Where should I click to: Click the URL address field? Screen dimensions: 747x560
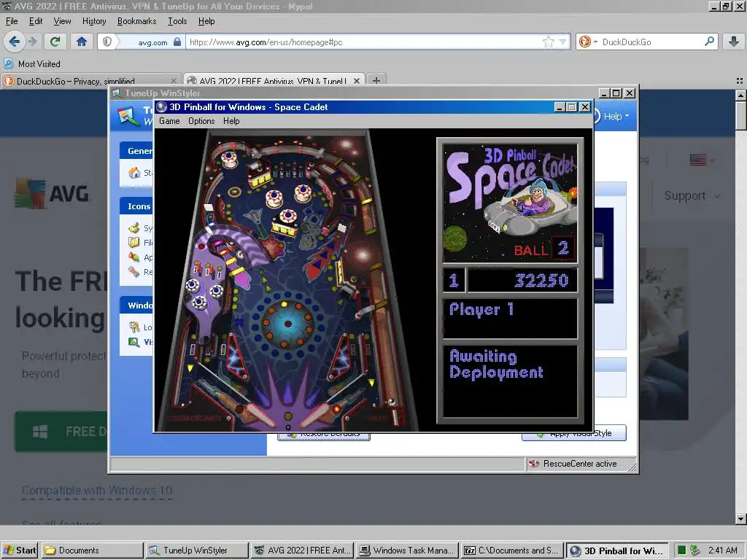pos(365,42)
